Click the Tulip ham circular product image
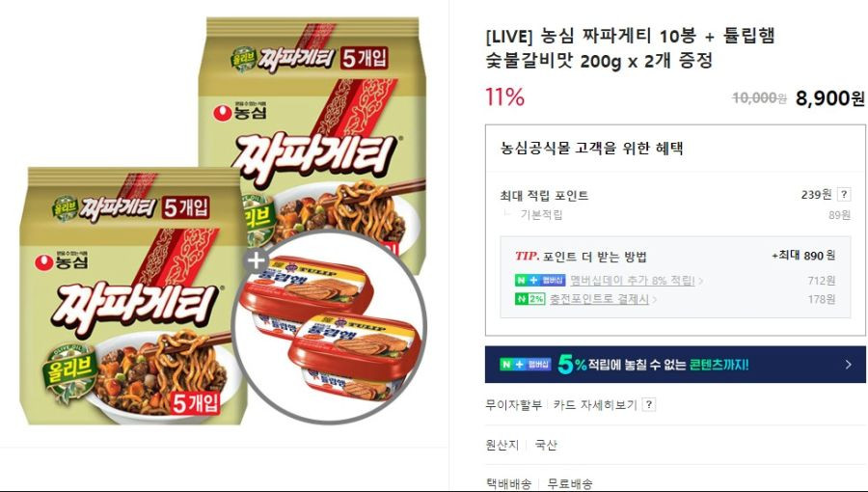This screenshot has height=492, width=868. point(329,327)
